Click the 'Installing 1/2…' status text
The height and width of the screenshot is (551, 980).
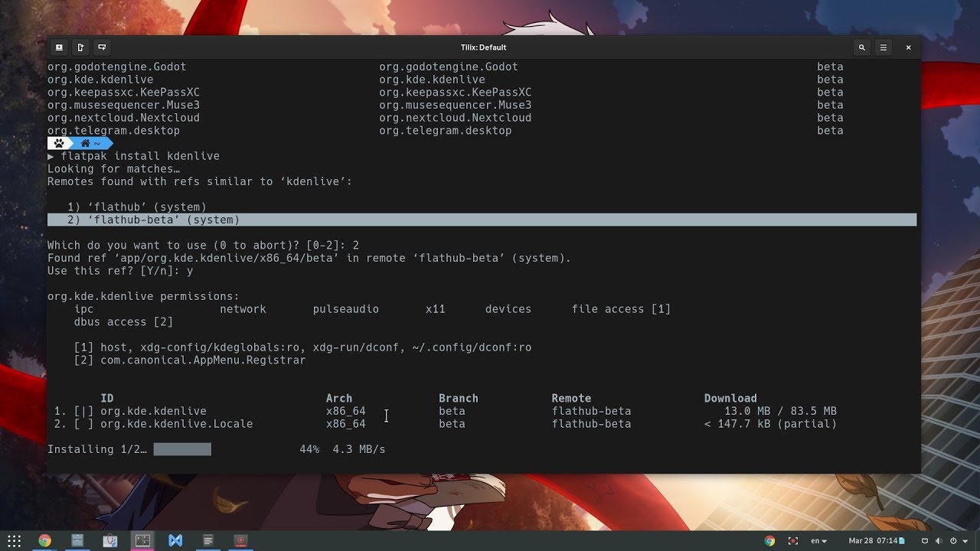pyautogui.click(x=97, y=449)
